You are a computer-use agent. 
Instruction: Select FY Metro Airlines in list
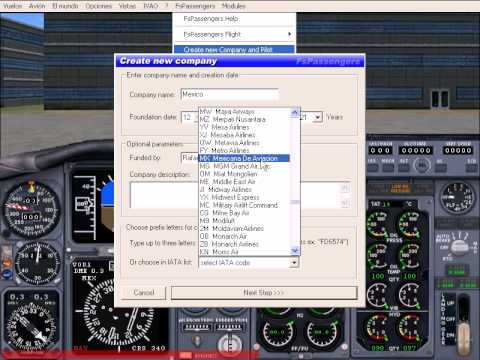245,150
